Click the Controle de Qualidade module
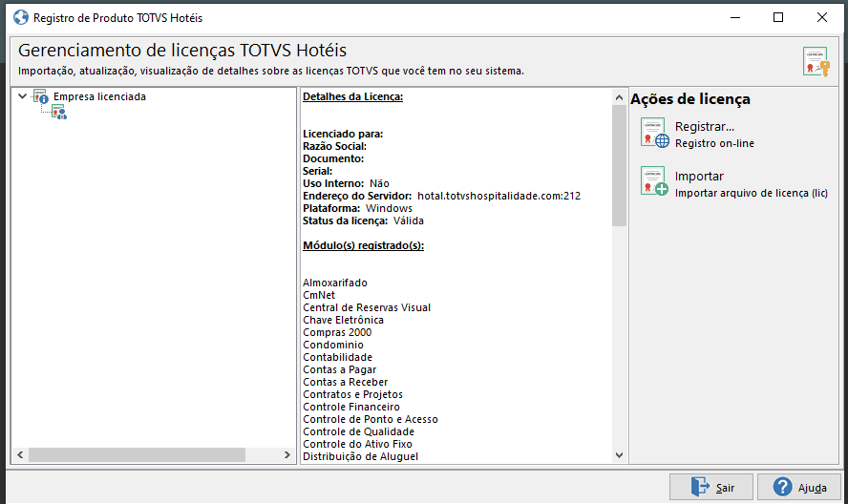 [x=358, y=432]
